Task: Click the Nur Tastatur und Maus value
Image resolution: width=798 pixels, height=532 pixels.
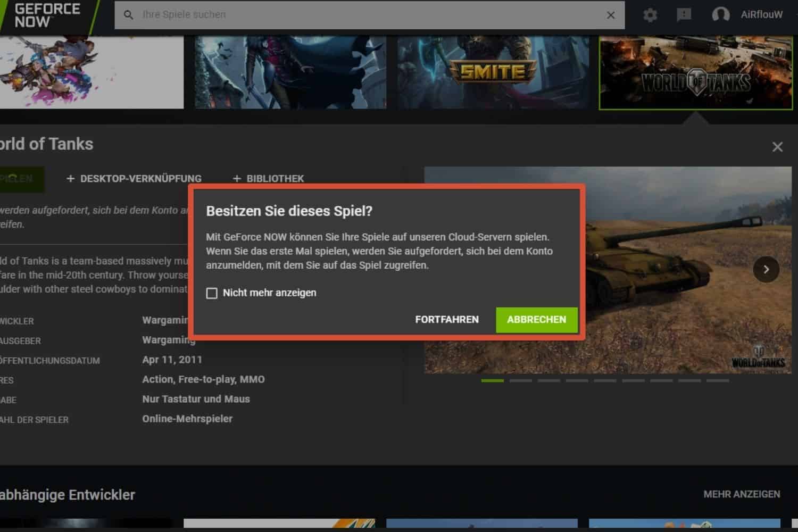Action: pos(196,399)
